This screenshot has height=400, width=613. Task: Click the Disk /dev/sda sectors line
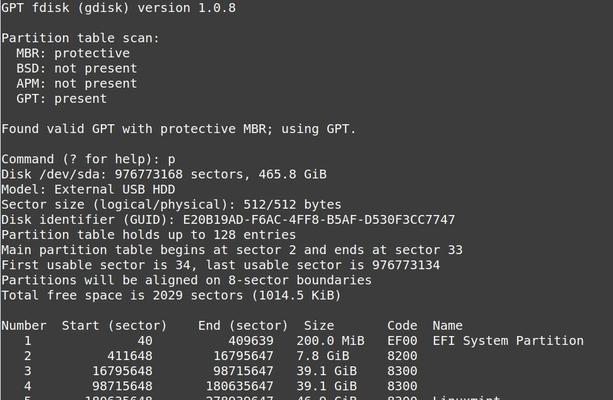[164, 174]
